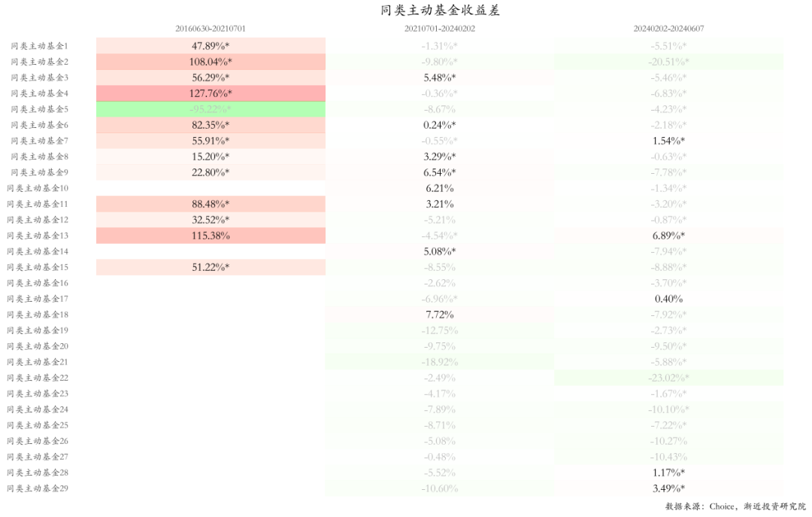Select row label 同类主动基金1
The width and height of the screenshot is (812, 517).
pyautogui.click(x=39, y=46)
